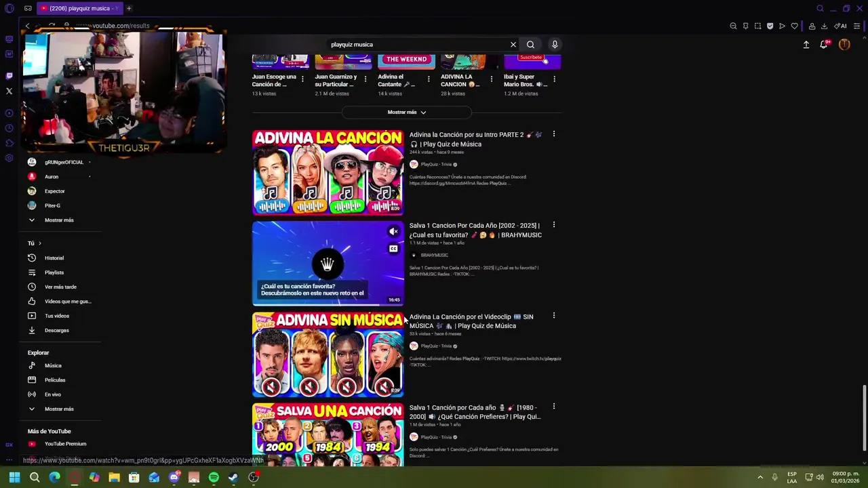Open YouTube notifications bell

824,45
